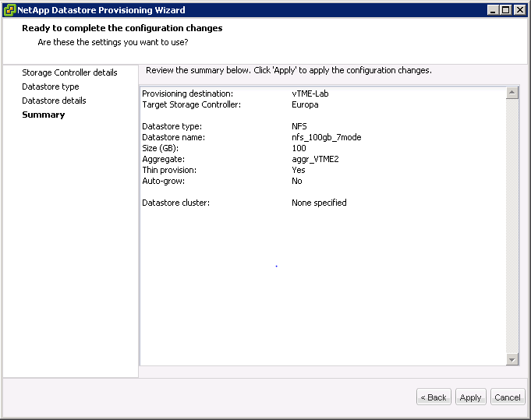
Task: Minimize the wizard window
Action: coord(493,10)
